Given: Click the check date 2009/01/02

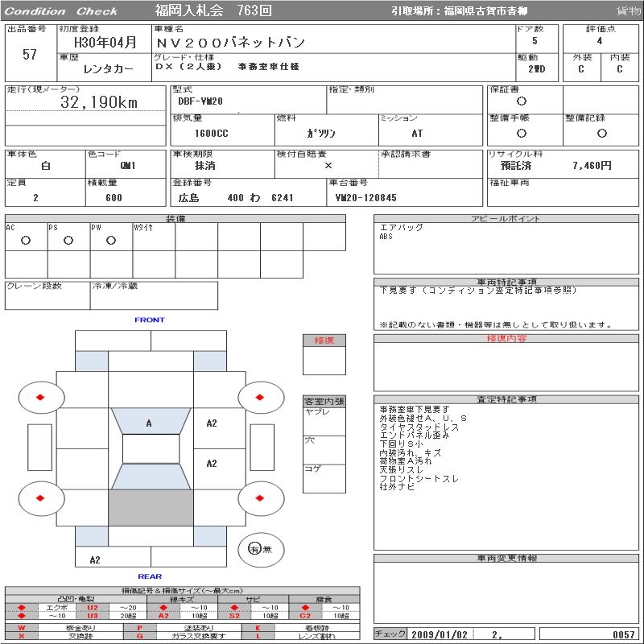Looking at the screenshot, I should [x=440, y=634].
